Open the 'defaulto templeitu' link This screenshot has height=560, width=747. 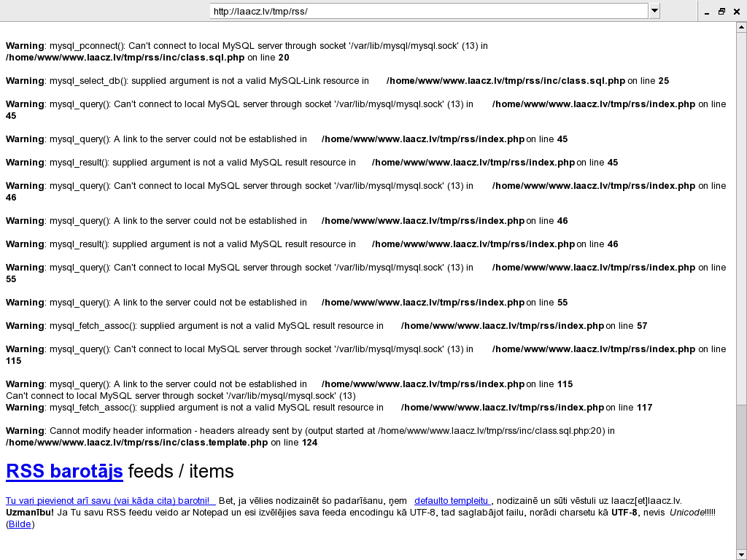pos(452,501)
